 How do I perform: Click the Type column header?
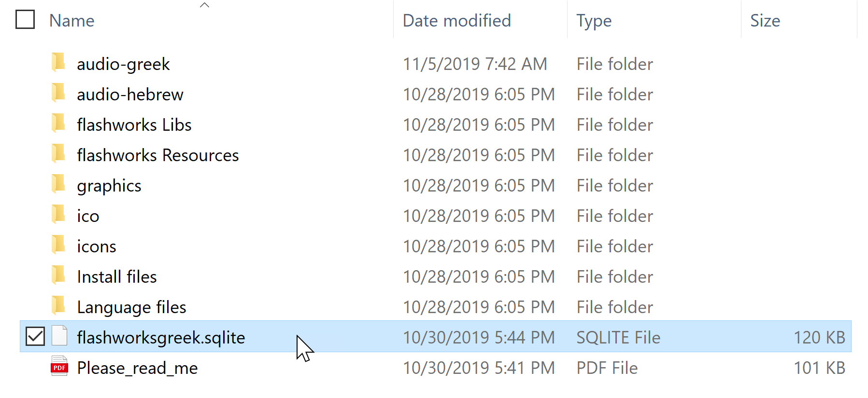tap(594, 21)
